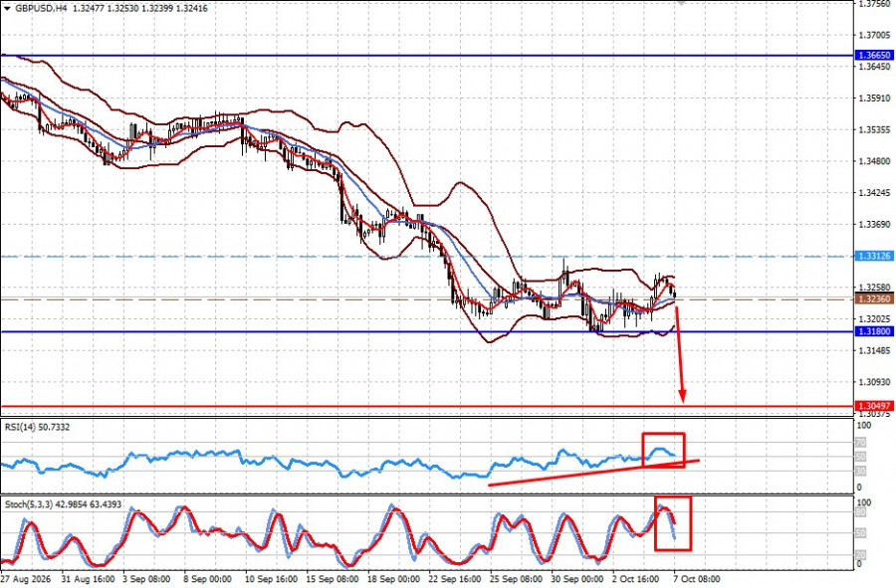Select the red 1.30497 target level tag

tap(874, 407)
